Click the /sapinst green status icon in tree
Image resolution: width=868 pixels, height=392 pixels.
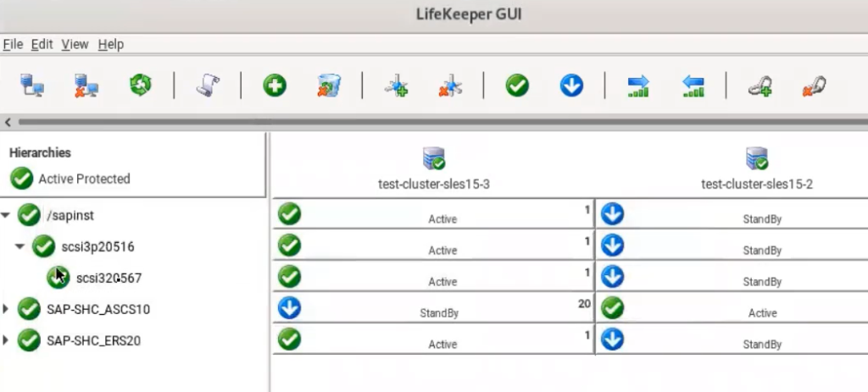29,215
